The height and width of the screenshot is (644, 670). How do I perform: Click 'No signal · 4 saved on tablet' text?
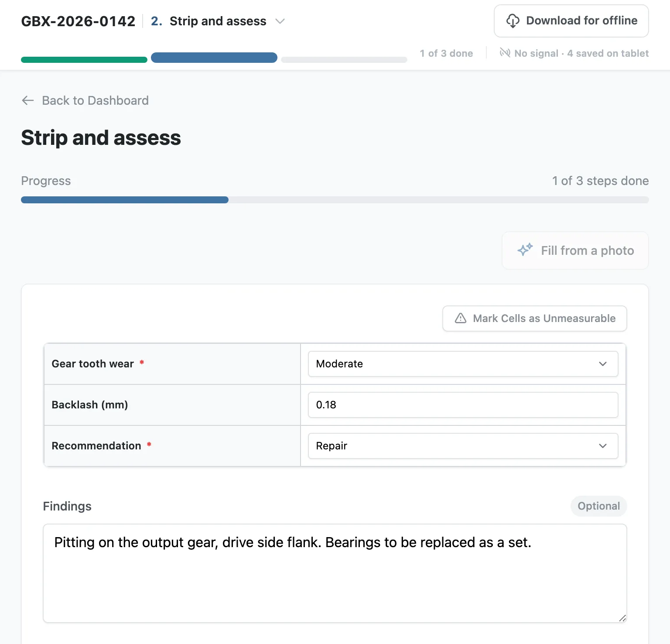581,53
